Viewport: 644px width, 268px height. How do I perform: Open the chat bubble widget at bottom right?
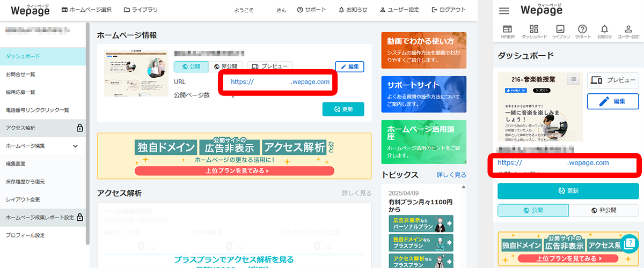[629, 244]
